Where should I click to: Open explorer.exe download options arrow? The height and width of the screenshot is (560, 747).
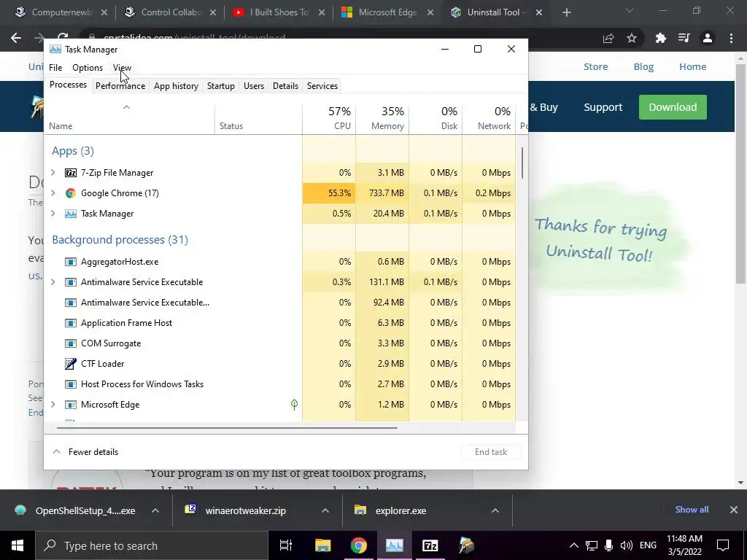(x=495, y=510)
